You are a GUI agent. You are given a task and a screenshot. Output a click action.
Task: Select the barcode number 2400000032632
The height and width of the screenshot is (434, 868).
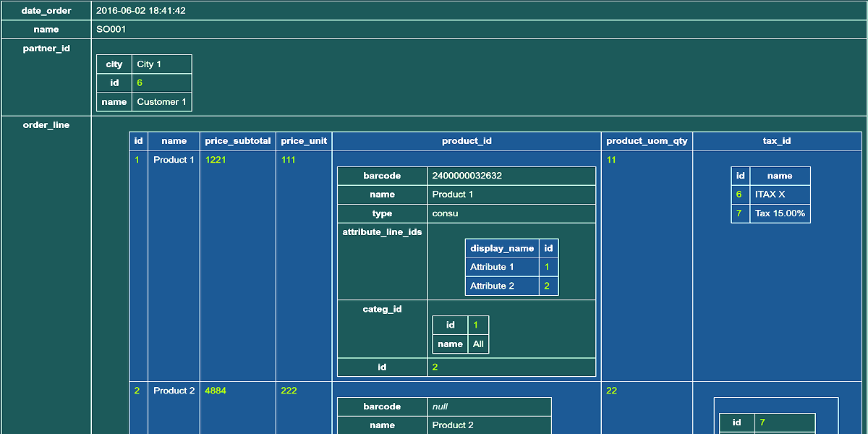pyautogui.click(x=467, y=176)
